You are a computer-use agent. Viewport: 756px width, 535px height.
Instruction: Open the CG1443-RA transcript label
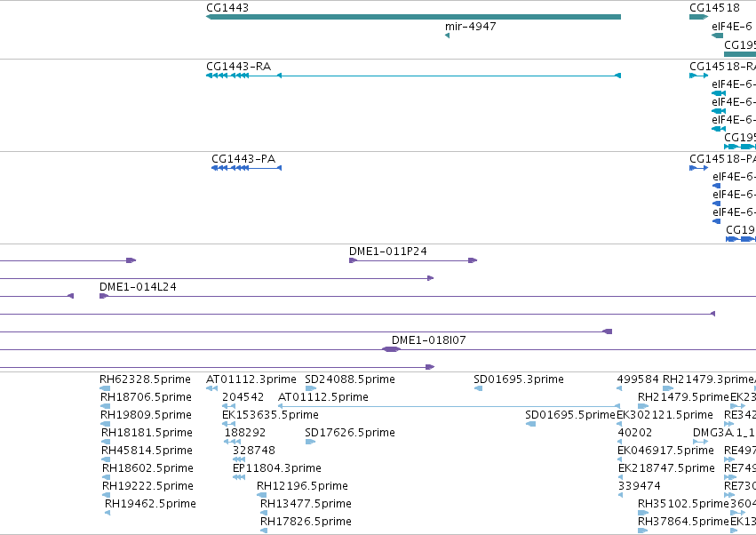tap(238, 66)
